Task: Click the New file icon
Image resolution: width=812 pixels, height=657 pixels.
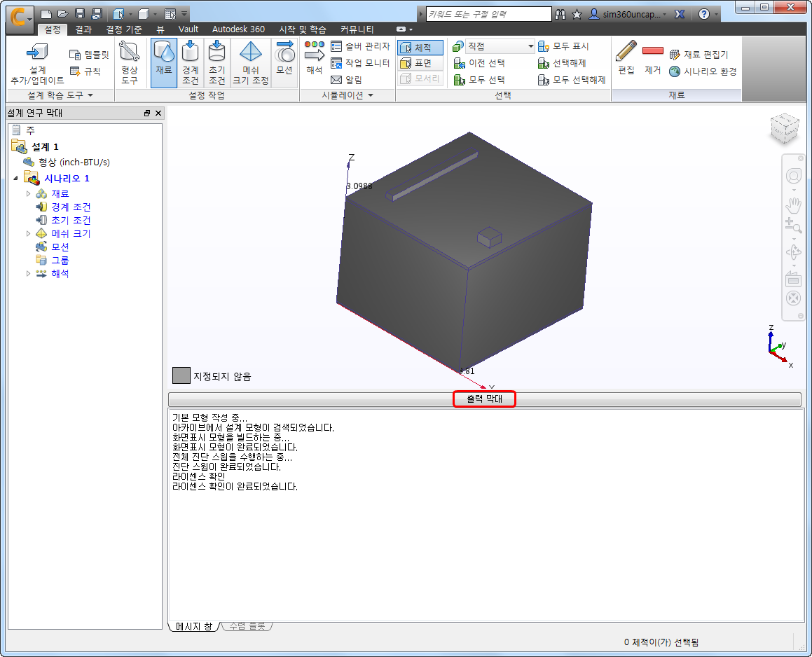Action: tap(46, 14)
